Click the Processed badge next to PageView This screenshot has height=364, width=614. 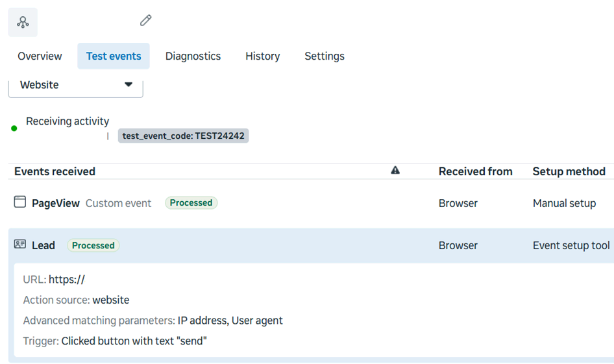pyautogui.click(x=191, y=202)
